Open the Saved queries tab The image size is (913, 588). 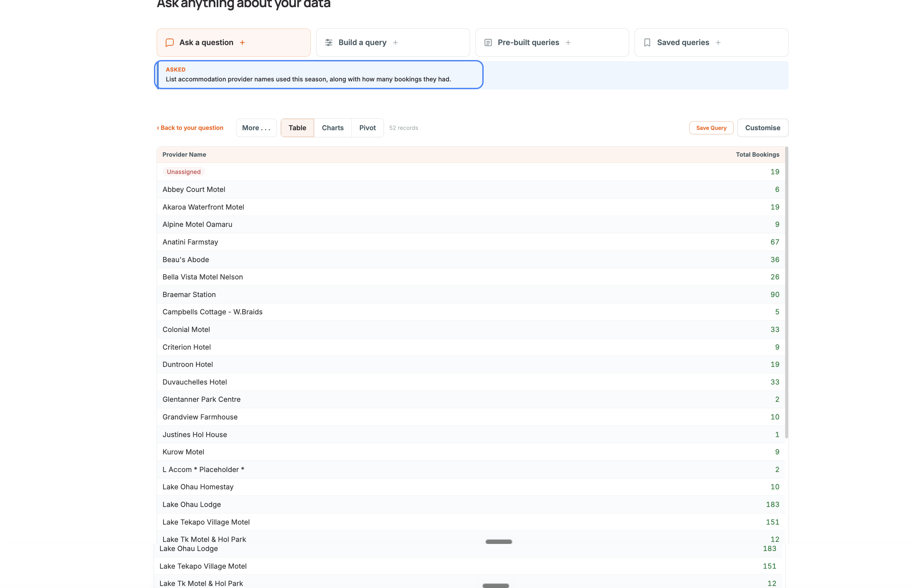pos(711,42)
